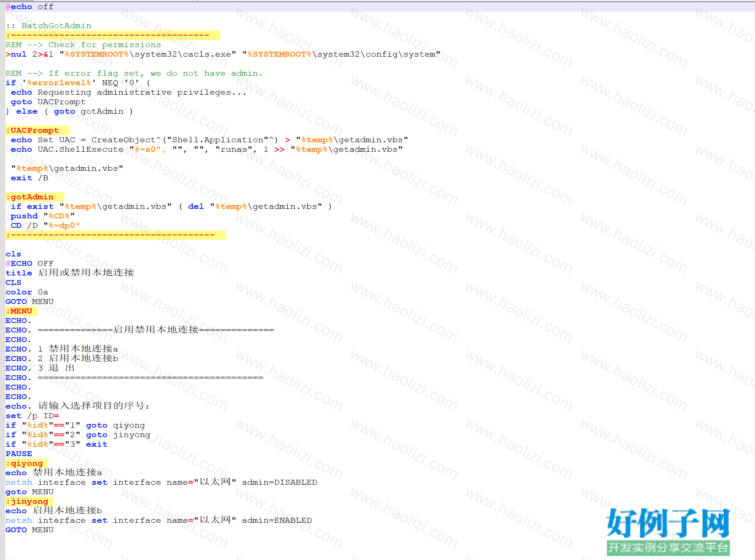Click the 'GOTO MENU' line above :MENU label
The height and width of the screenshot is (560, 755).
[29, 302]
